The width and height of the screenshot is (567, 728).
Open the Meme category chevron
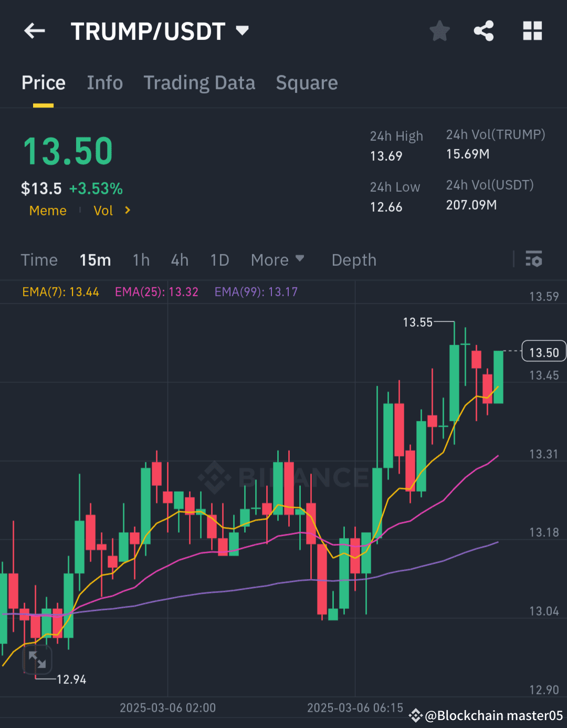pyautogui.click(x=48, y=211)
